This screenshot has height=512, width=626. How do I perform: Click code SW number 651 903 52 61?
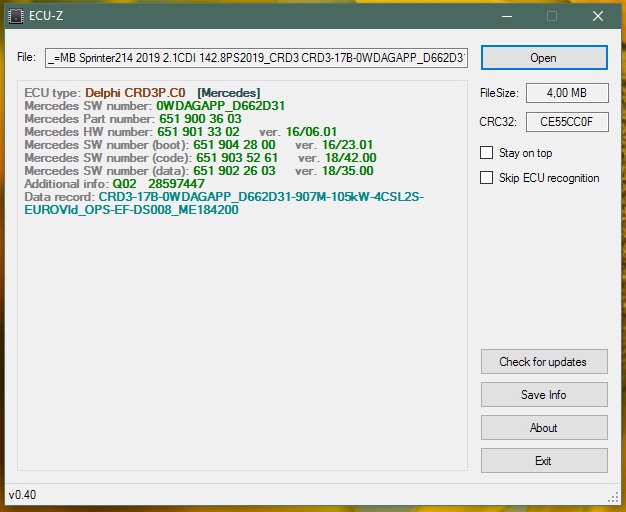point(237,158)
